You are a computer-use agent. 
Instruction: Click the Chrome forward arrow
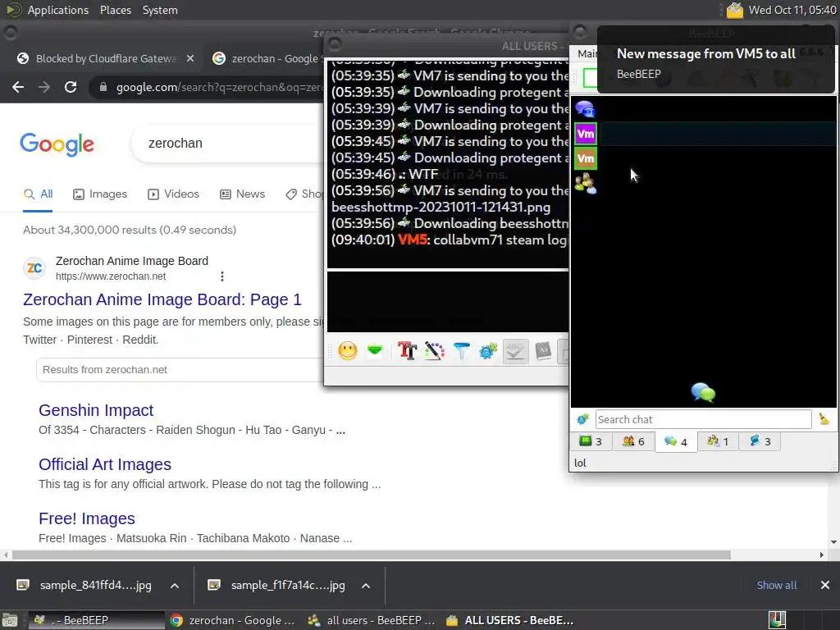coord(44,87)
